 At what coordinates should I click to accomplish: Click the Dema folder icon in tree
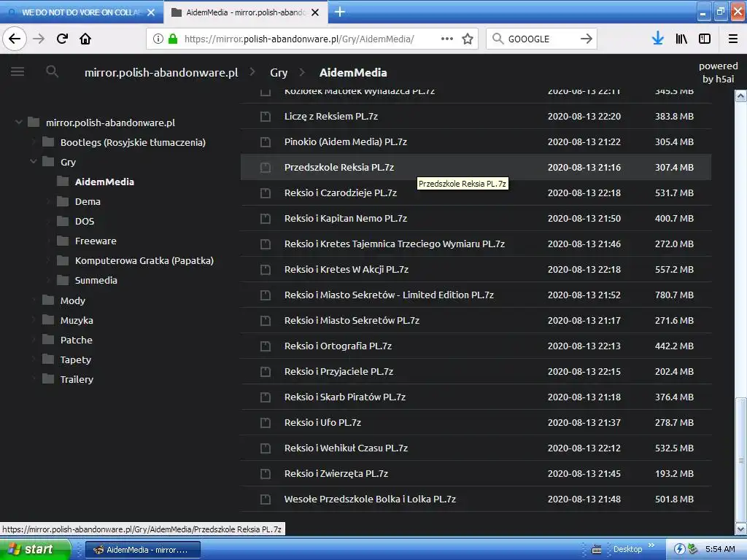click(x=63, y=201)
